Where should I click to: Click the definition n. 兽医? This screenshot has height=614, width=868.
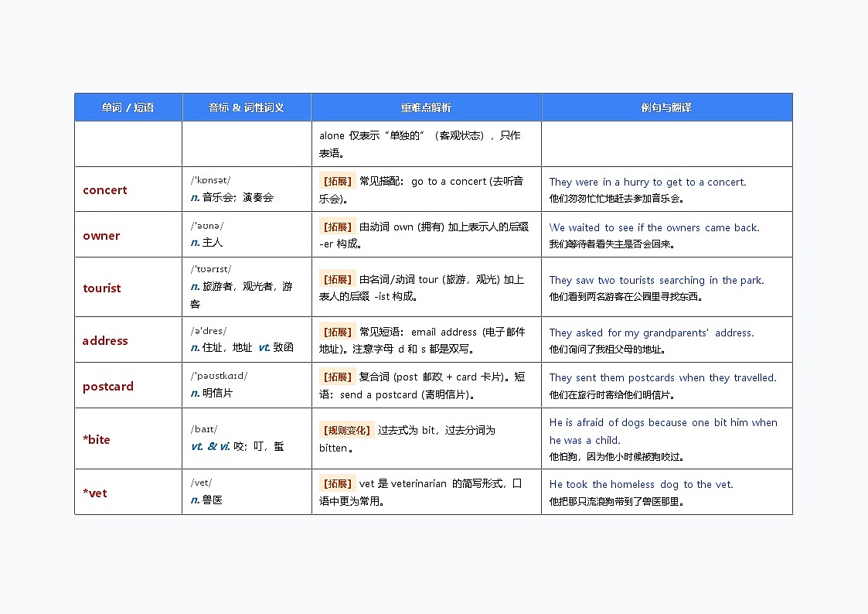(206, 500)
